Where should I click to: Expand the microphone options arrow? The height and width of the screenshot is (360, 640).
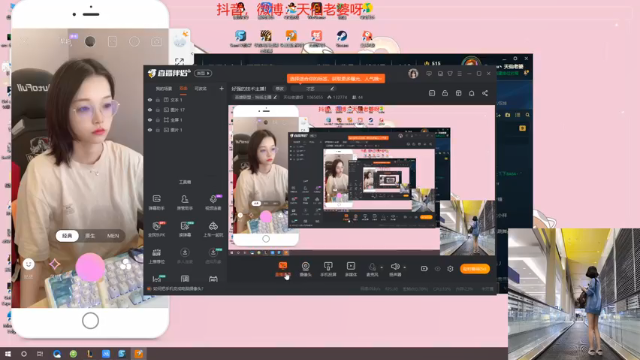pyautogui.click(x=382, y=268)
